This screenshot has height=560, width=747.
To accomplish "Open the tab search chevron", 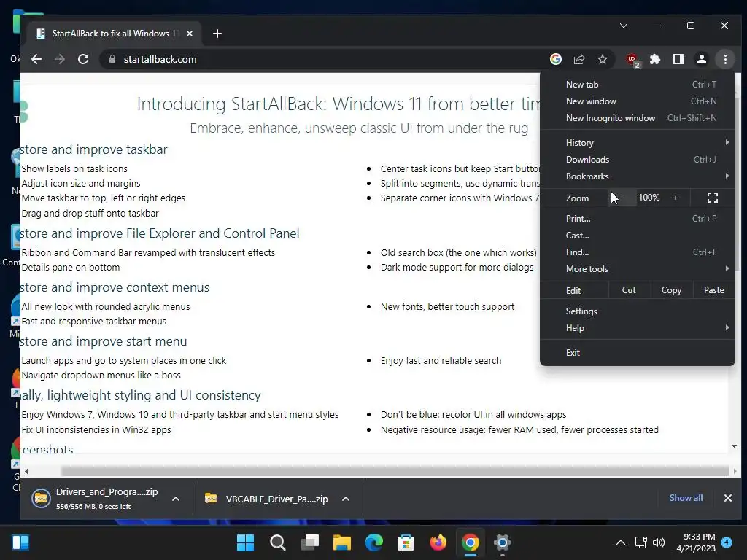I will 624,26.
